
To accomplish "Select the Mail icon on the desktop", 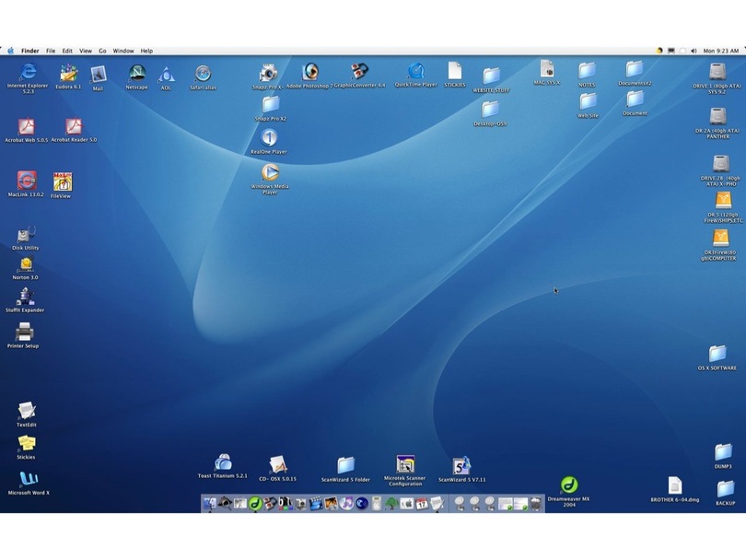I will tap(98, 75).
